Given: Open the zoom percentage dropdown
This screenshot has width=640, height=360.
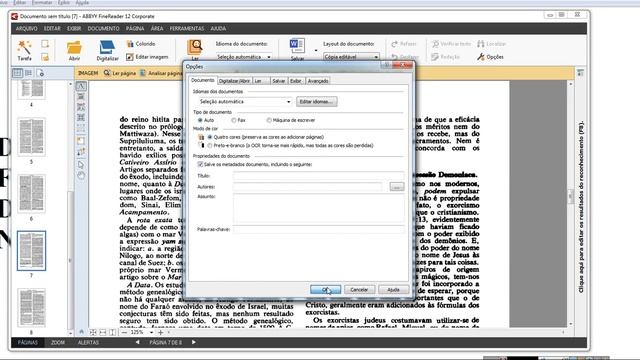Looking at the screenshot, I should pos(151,333).
